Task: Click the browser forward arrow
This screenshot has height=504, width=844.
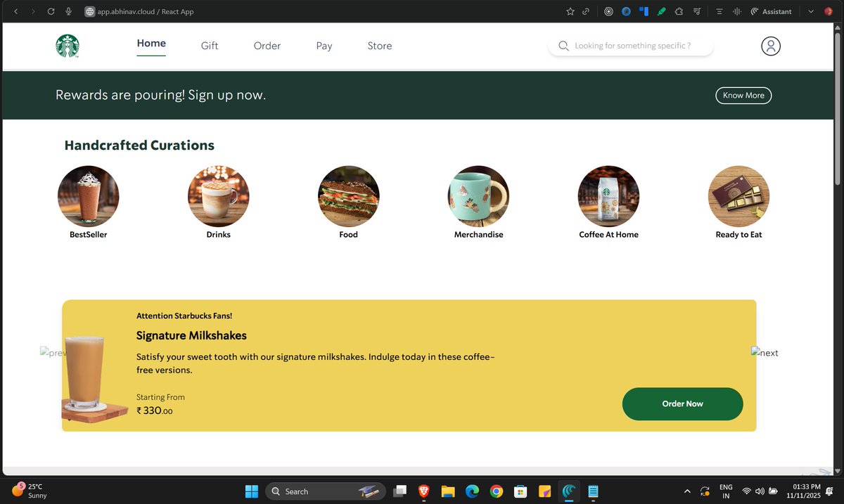Action: click(33, 11)
